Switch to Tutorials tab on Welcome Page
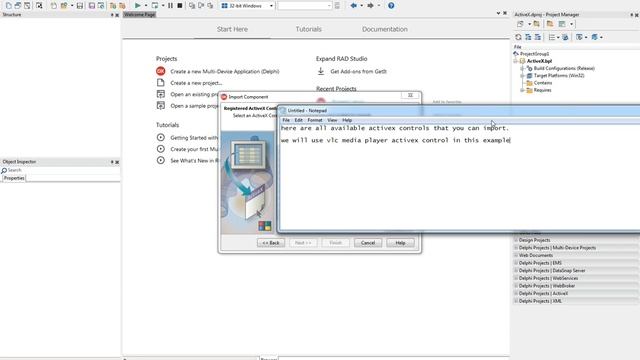This screenshot has height=360, width=640. tap(309, 29)
